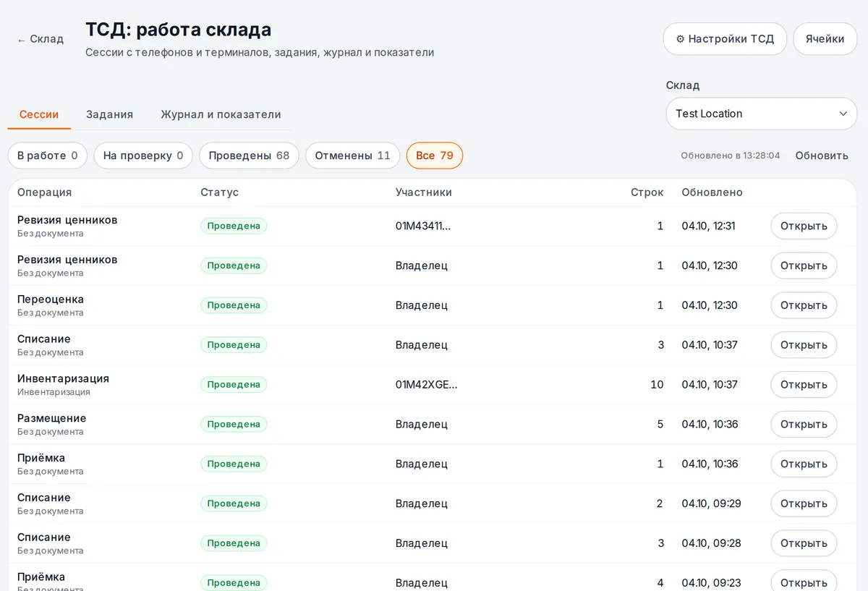Open the Списание session at 10:37
The image size is (868, 591).
[x=804, y=345]
